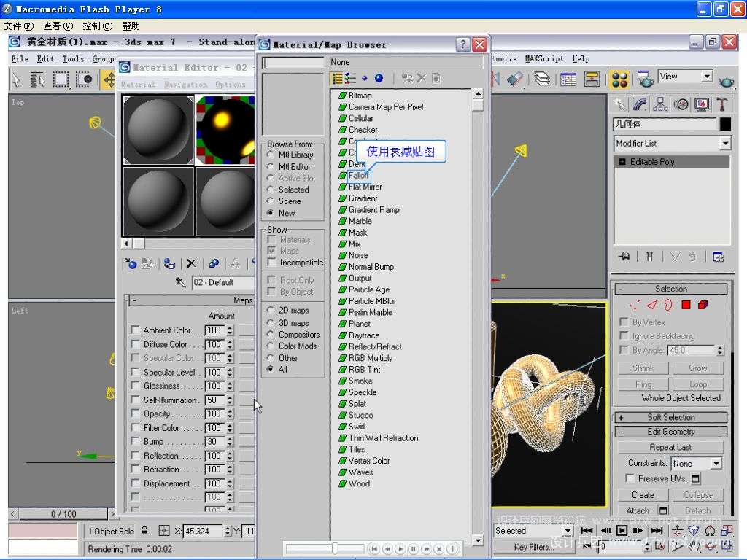Click Get Material icon in Material Editor
The width and height of the screenshot is (747, 560).
pyautogui.click(x=131, y=263)
